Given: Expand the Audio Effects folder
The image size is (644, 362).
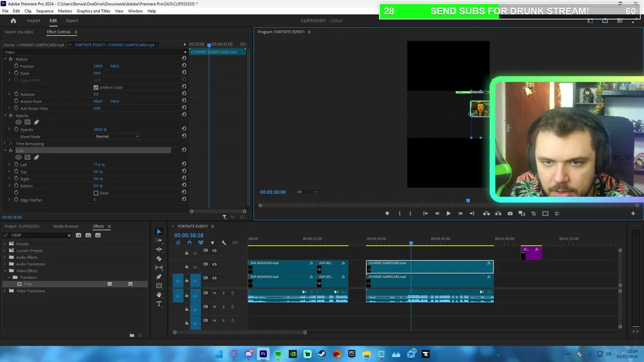Looking at the screenshot, I should (x=5, y=257).
